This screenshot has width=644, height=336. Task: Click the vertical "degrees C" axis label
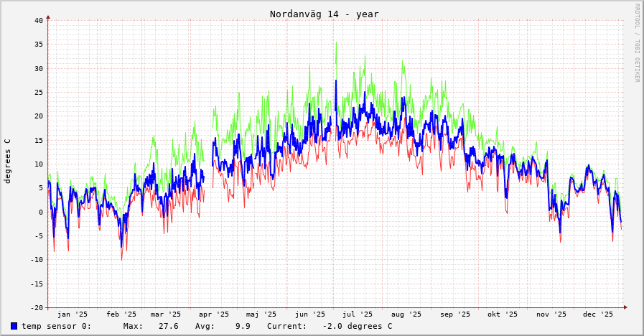pyautogui.click(x=8, y=161)
